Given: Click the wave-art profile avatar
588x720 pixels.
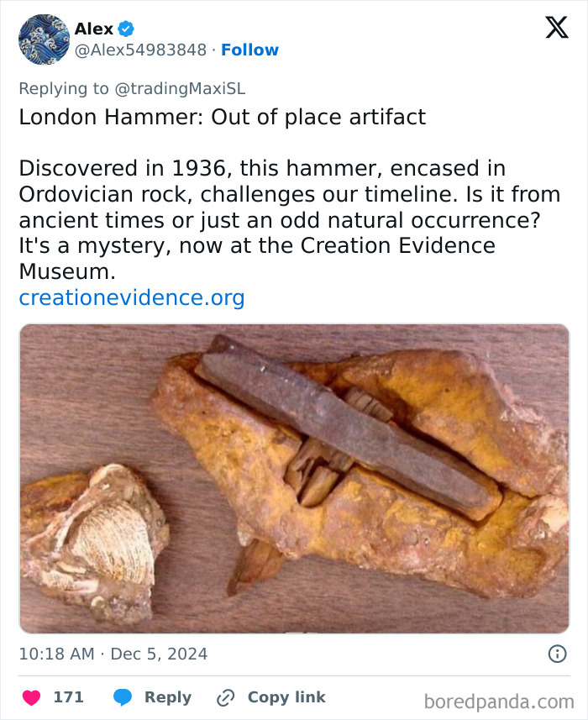Looking at the screenshot, I should [41, 39].
